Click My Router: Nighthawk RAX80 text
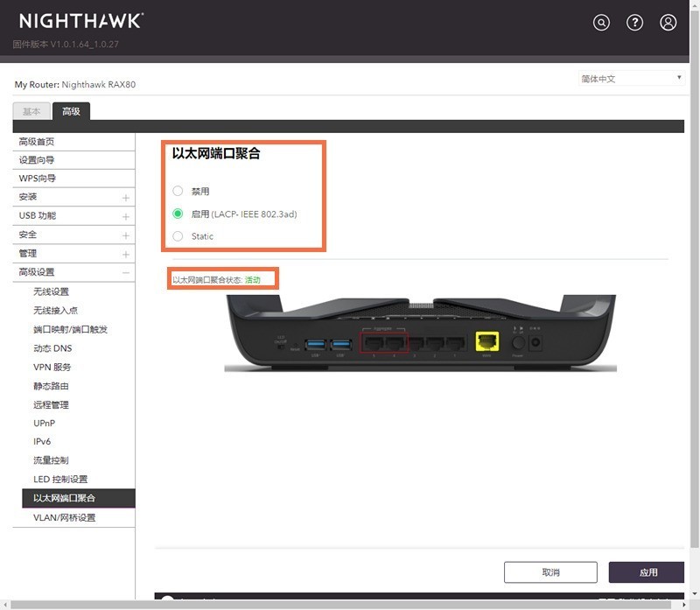 point(75,84)
